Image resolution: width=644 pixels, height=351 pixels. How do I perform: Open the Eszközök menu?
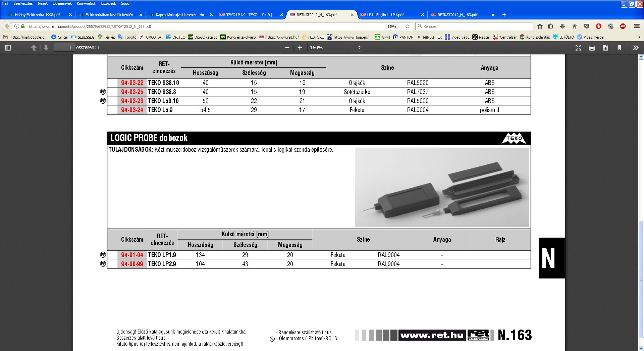coord(109,3)
